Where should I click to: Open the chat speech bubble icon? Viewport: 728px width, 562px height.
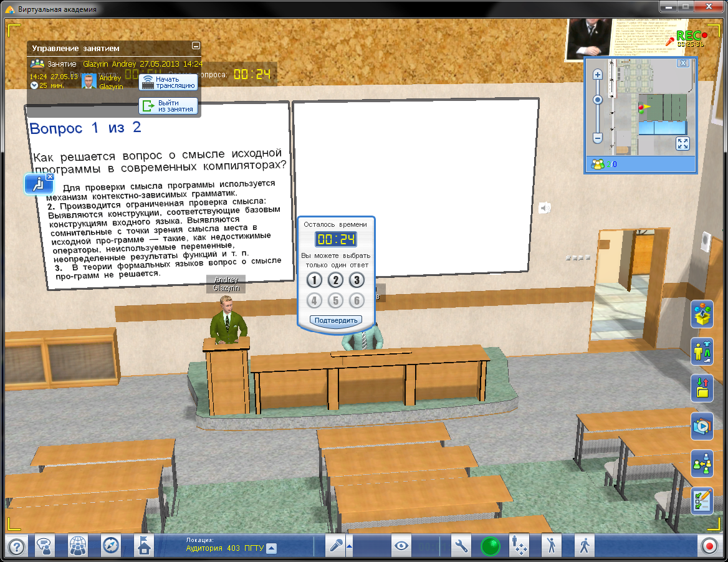coord(44,546)
